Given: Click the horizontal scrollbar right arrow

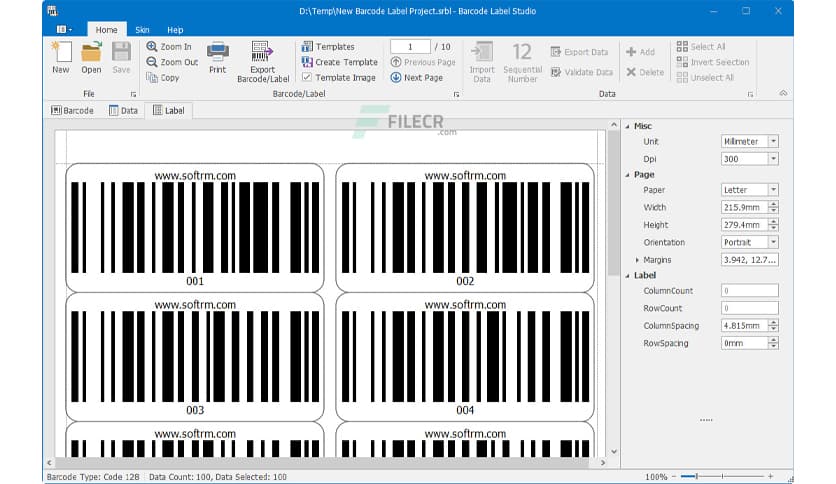Looking at the screenshot, I should tap(602, 463).
